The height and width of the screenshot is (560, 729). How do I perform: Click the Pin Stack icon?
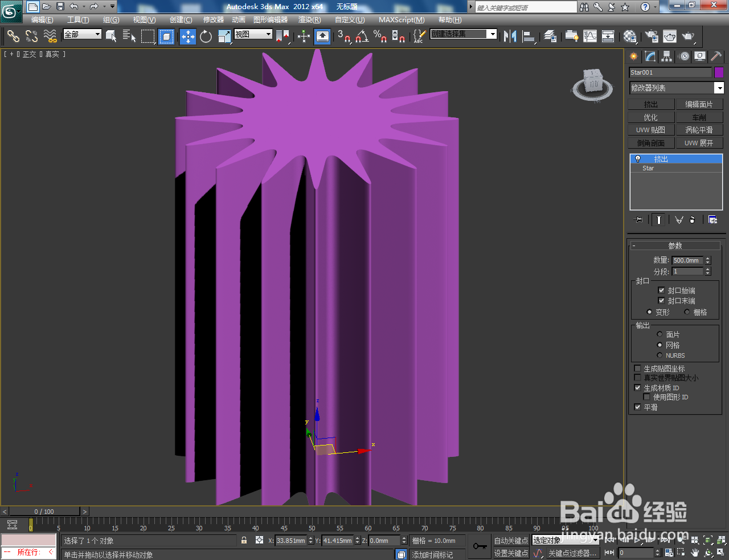pos(638,219)
